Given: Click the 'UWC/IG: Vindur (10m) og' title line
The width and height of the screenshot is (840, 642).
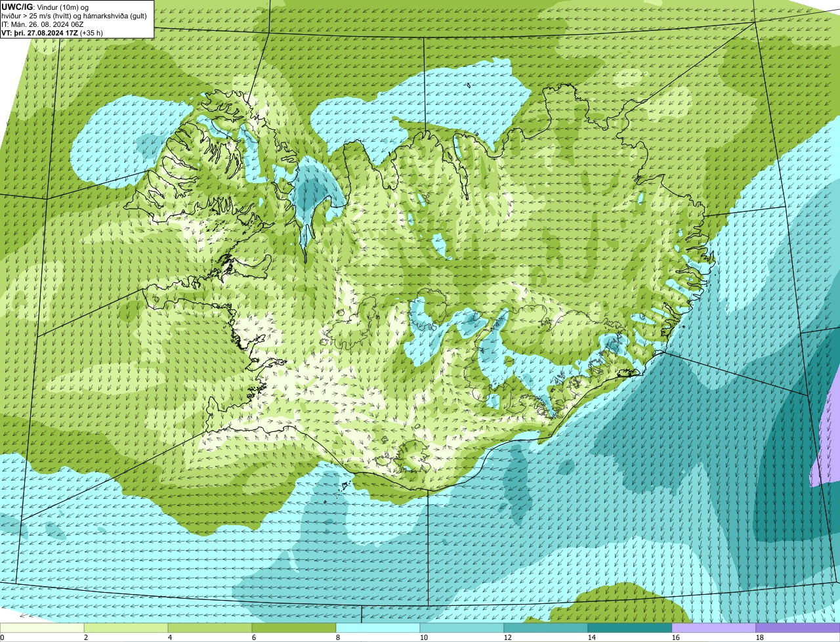Looking at the screenshot, I should [46, 7].
